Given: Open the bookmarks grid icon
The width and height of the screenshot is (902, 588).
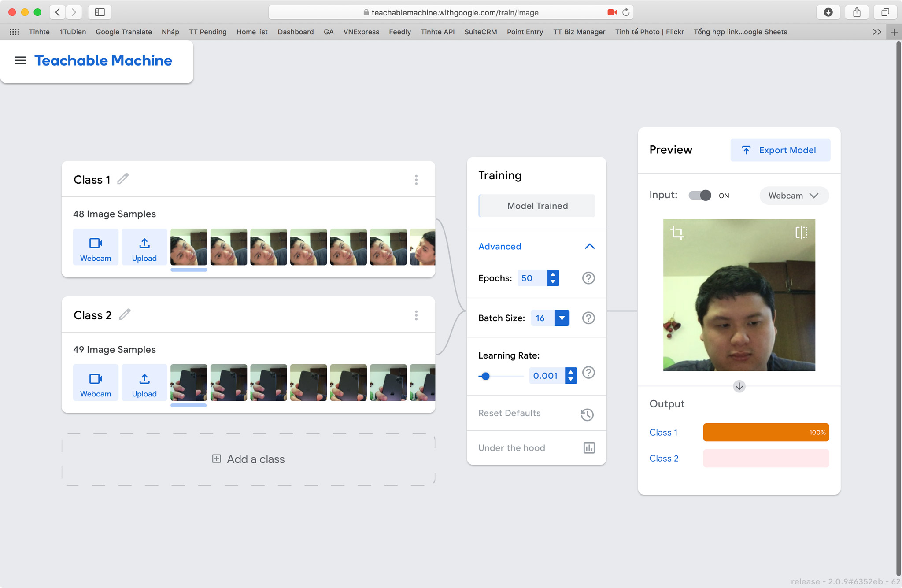Looking at the screenshot, I should pos(15,32).
